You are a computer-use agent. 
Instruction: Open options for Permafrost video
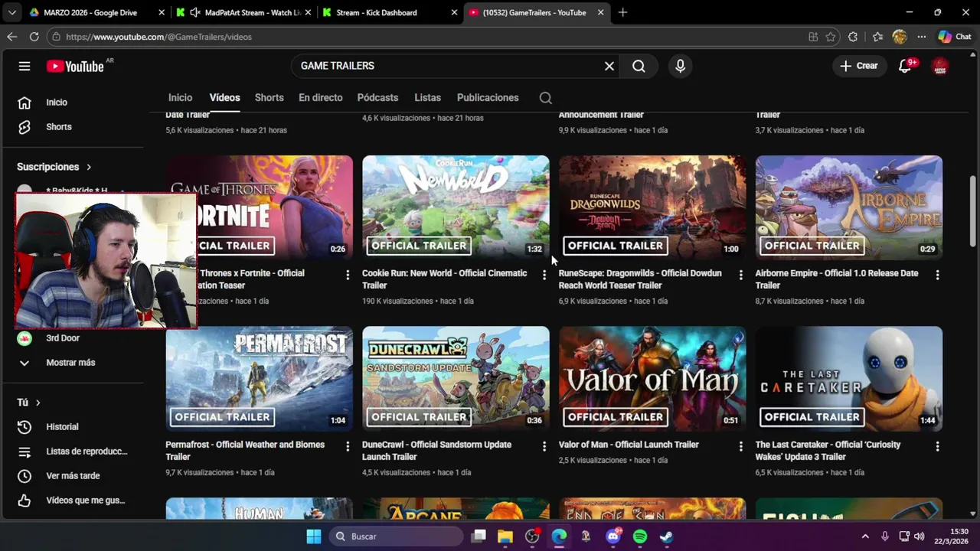[348, 446]
